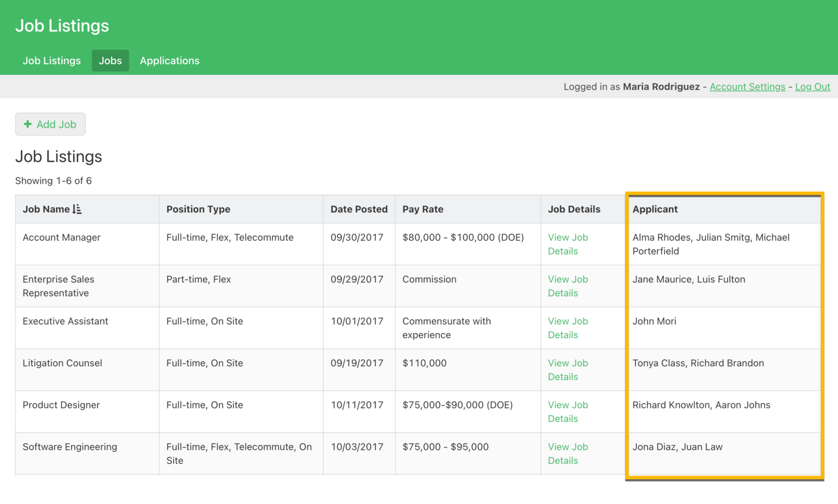
Task: Open Litigation Counsel's View Job Details link
Action: coord(568,370)
